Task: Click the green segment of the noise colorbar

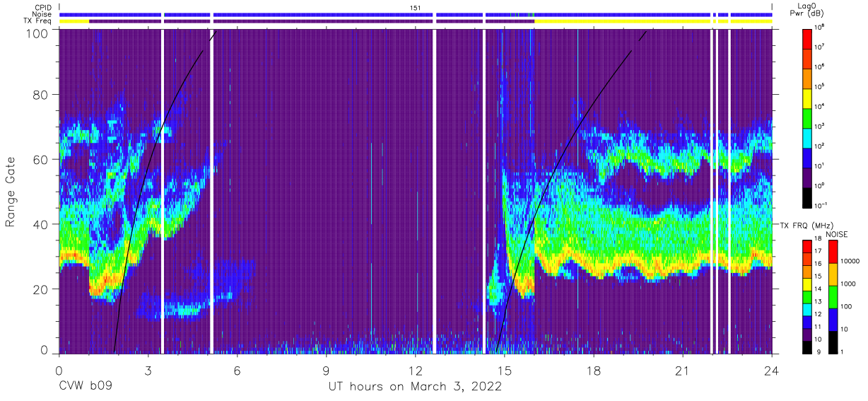Action: [x=833, y=296]
